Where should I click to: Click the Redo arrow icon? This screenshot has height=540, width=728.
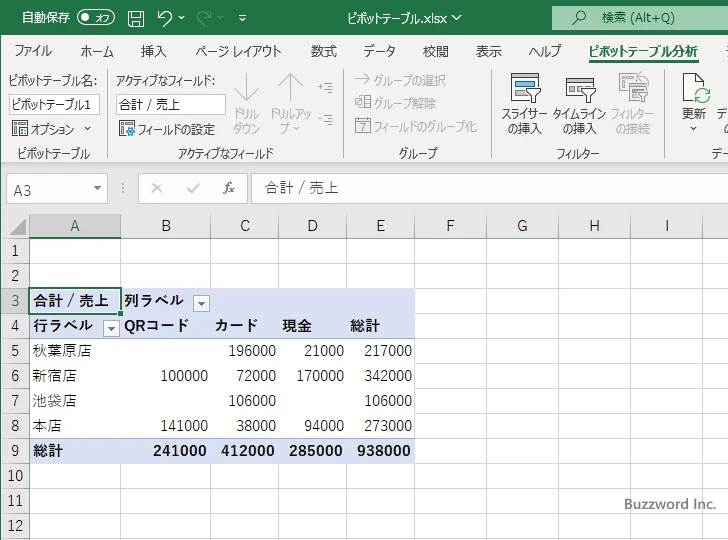204,18
